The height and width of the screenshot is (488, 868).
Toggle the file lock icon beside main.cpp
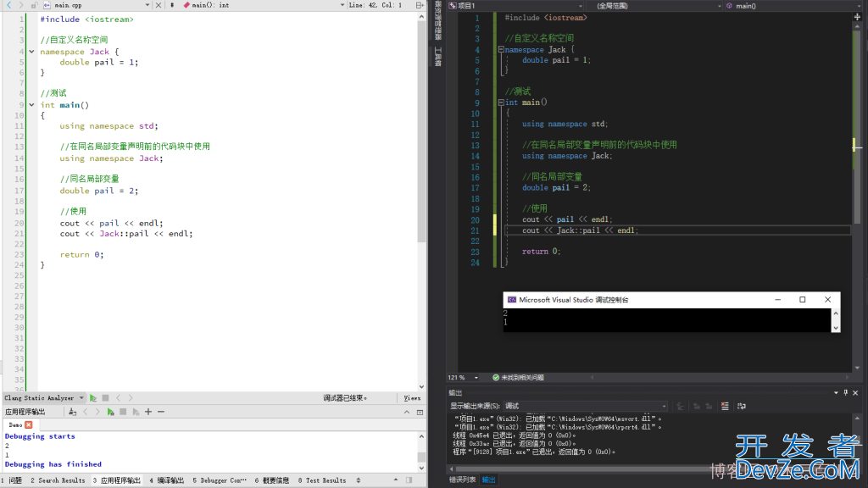point(34,5)
